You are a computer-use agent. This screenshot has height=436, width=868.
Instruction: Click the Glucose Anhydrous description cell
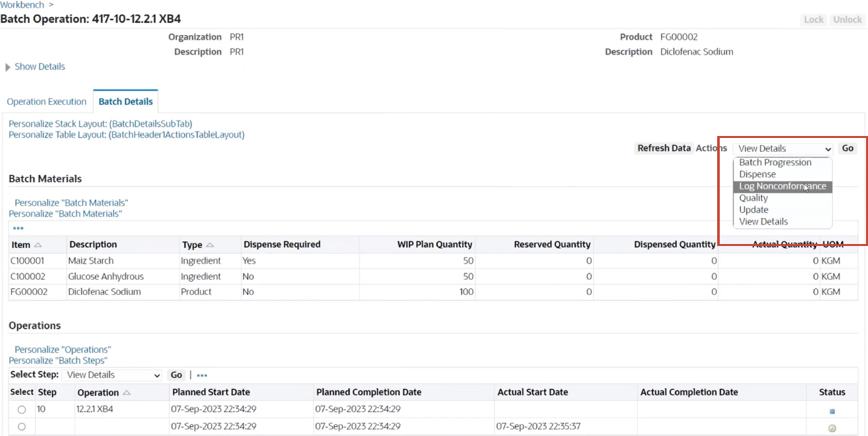click(x=106, y=277)
